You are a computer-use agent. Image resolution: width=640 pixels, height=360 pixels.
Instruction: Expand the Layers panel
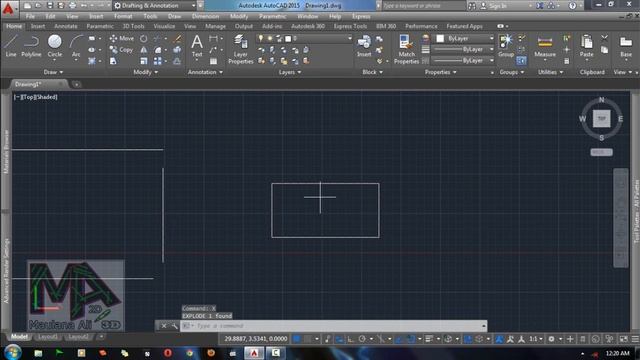(290, 72)
